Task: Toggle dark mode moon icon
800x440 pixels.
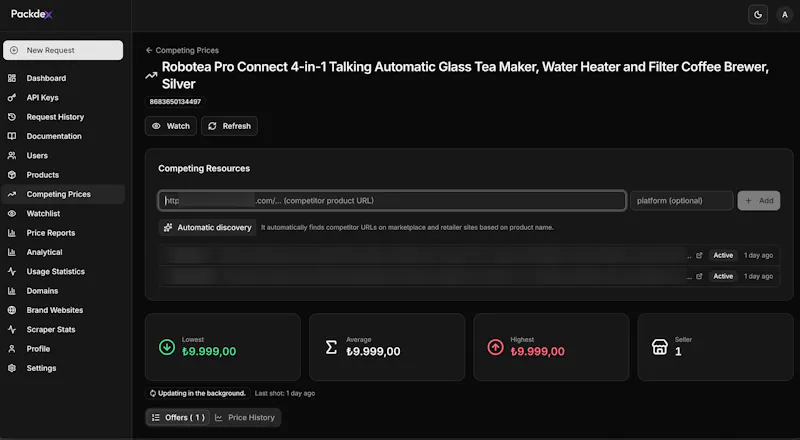Action: tap(758, 15)
